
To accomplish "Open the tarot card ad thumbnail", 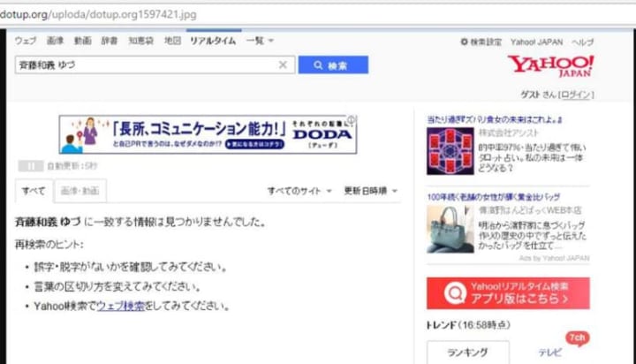I will pos(450,151).
